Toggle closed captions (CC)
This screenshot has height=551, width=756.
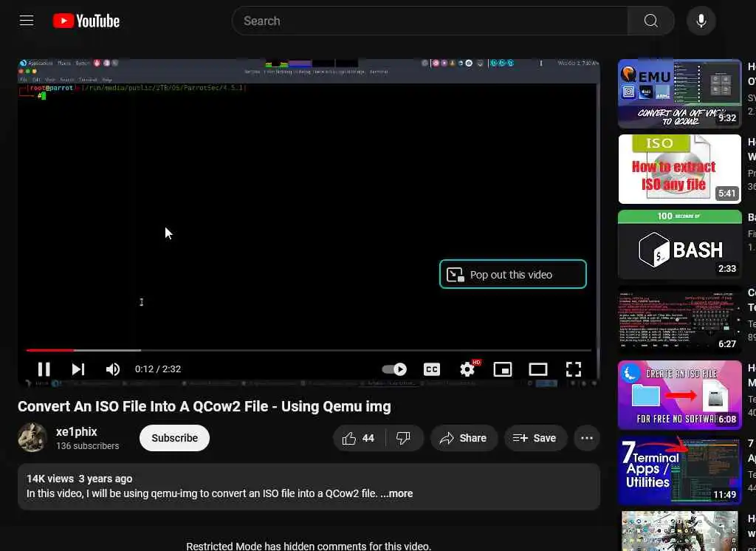click(431, 369)
